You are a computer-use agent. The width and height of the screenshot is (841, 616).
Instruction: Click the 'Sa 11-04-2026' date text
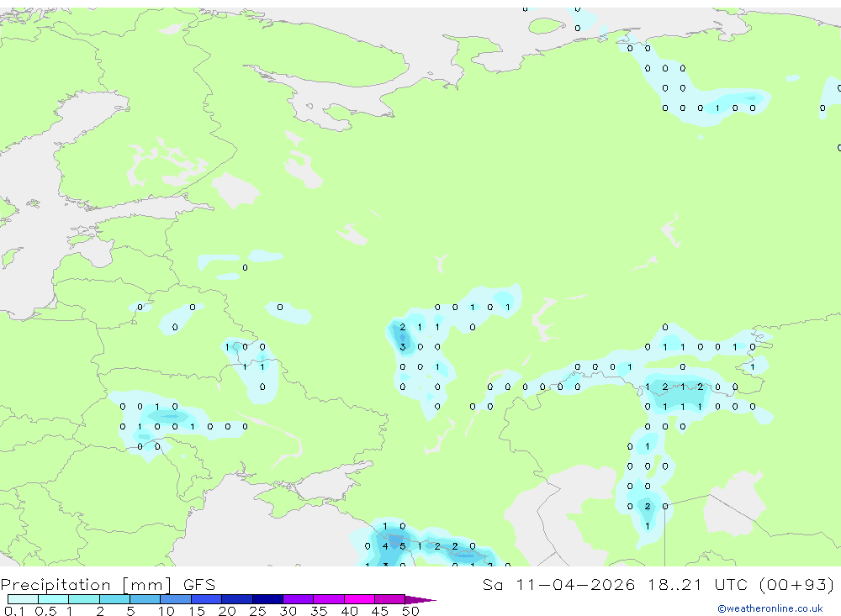(x=558, y=584)
